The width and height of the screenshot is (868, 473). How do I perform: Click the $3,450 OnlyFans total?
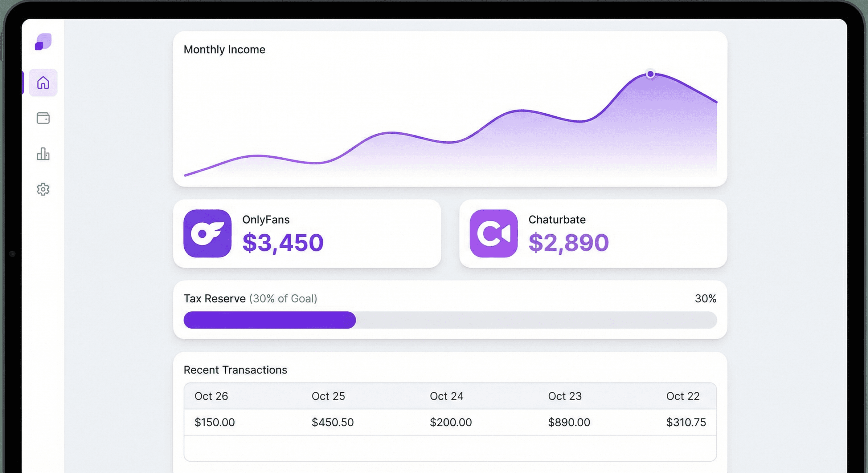283,242
